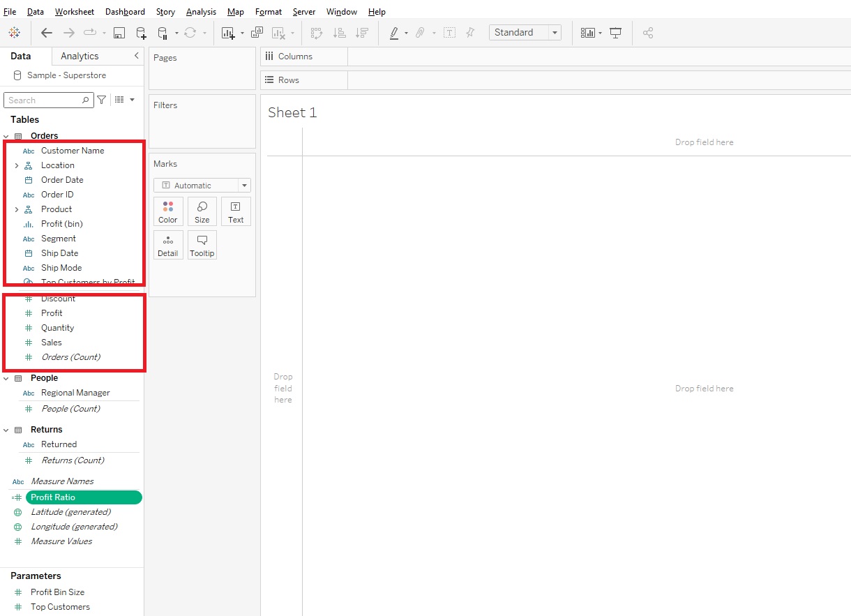The width and height of the screenshot is (851, 616).
Task: Switch to the Data tab
Action: [x=21, y=56]
